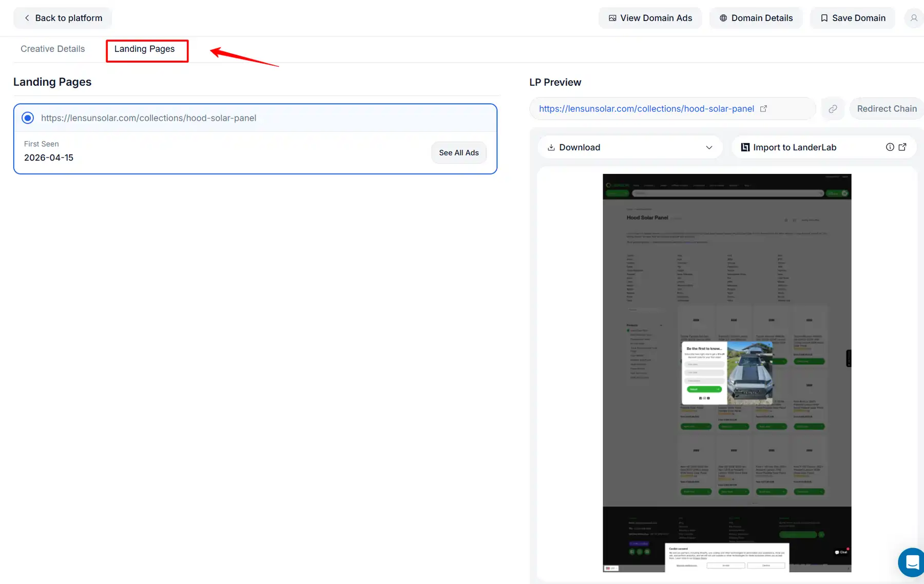Click the LanderLab logo icon on the import button
Screen dimensions: 924x584
click(745, 147)
